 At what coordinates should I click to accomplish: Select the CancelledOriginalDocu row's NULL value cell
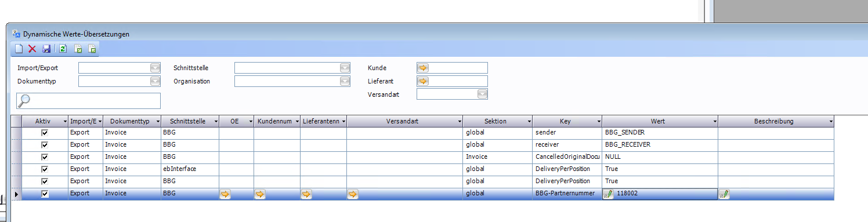660,157
